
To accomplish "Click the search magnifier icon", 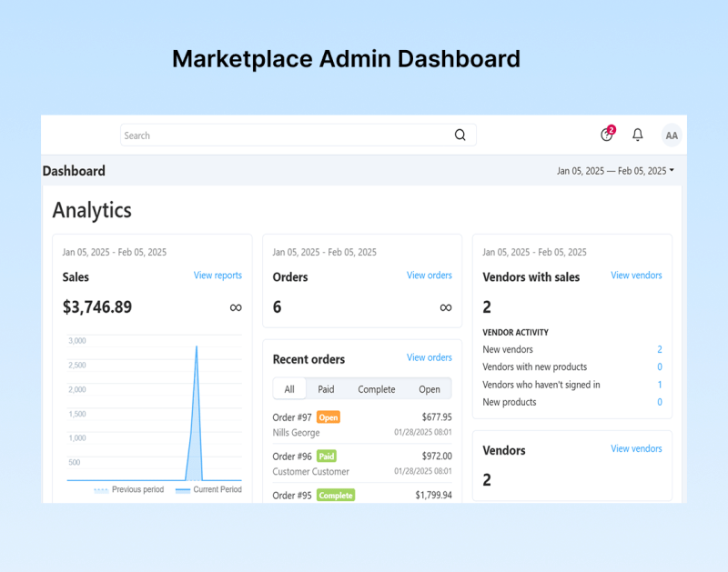I will point(460,135).
